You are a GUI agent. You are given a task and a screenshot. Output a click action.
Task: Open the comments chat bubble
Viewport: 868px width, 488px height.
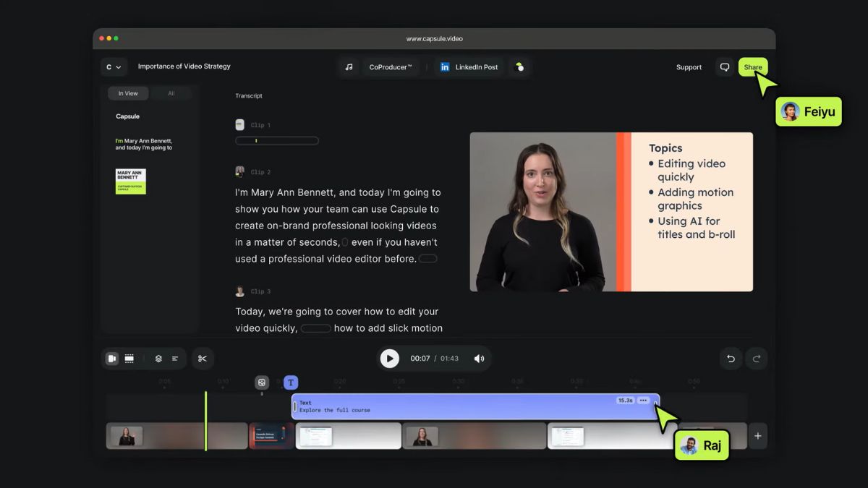(x=724, y=67)
